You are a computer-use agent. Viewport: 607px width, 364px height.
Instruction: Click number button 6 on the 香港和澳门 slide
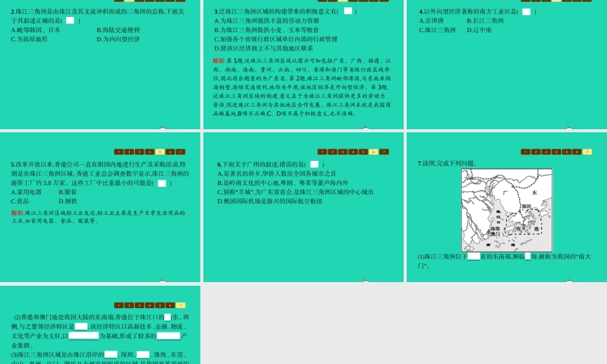171,306
